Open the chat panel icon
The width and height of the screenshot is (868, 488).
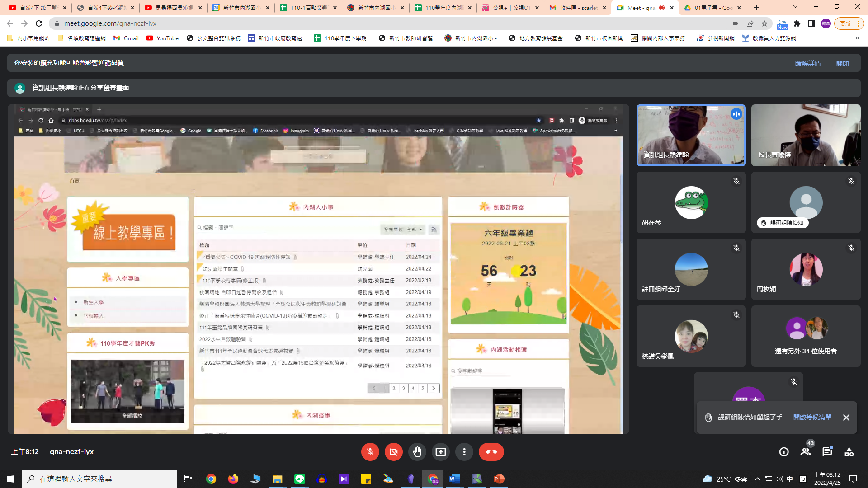[x=827, y=452]
